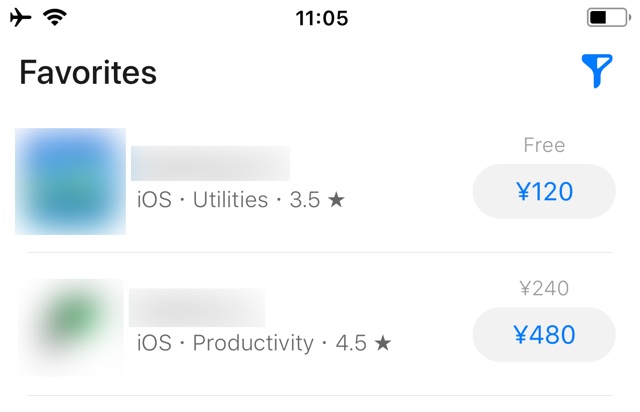
Task: Tap the ¥120 price button
Action: point(544,191)
